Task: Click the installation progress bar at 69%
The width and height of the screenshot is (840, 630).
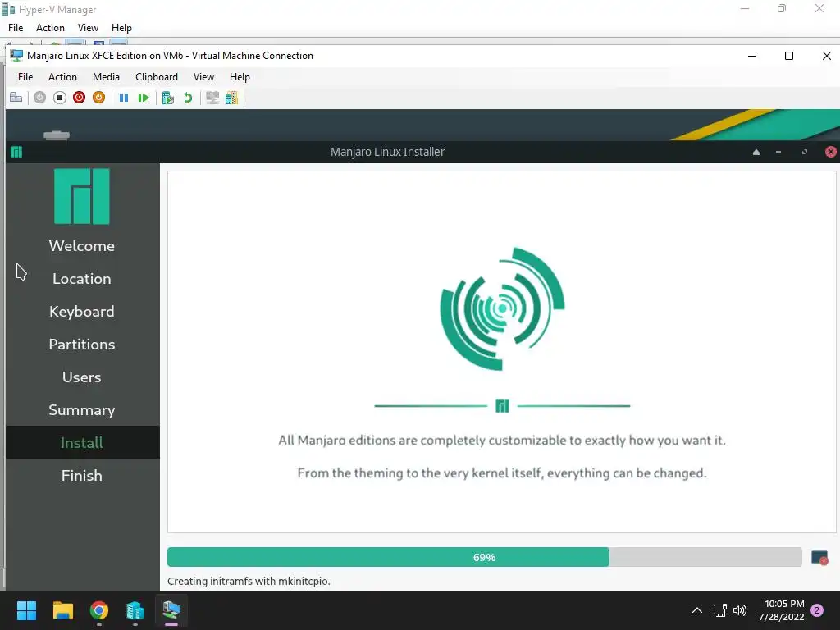Action: pyautogui.click(x=484, y=557)
